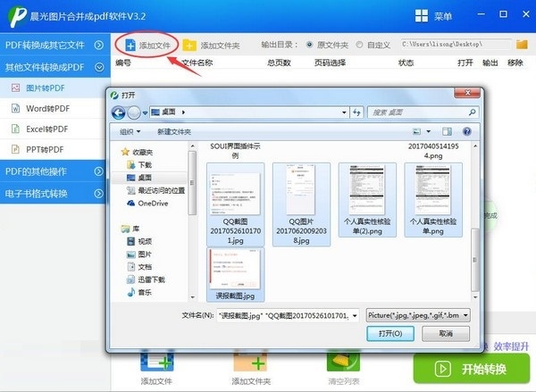Click the change view icon
The height and width of the screenshot is (392, 536).
(416, 131)
